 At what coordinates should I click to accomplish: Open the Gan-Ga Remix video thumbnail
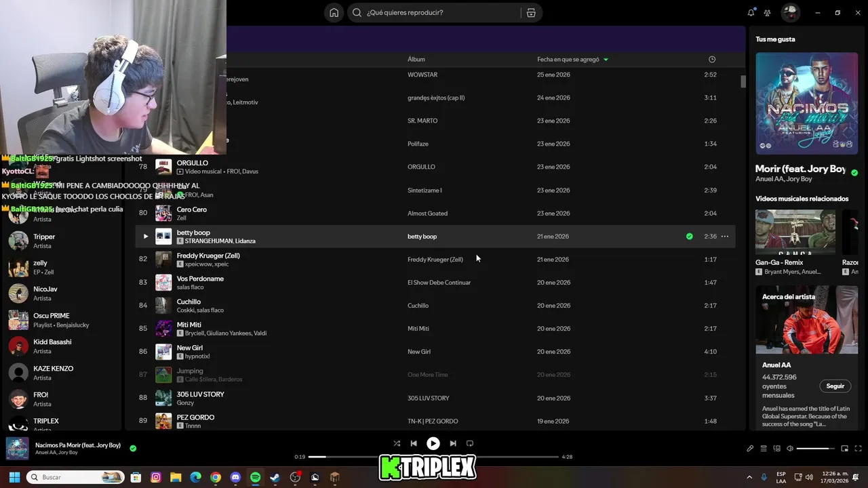795,232
